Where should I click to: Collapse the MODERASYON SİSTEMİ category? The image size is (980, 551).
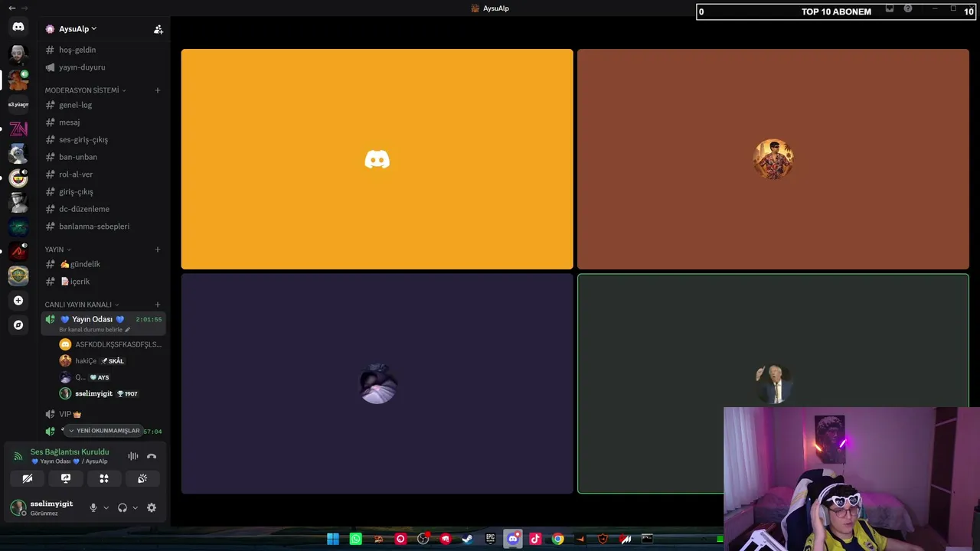tap(85, 90)
